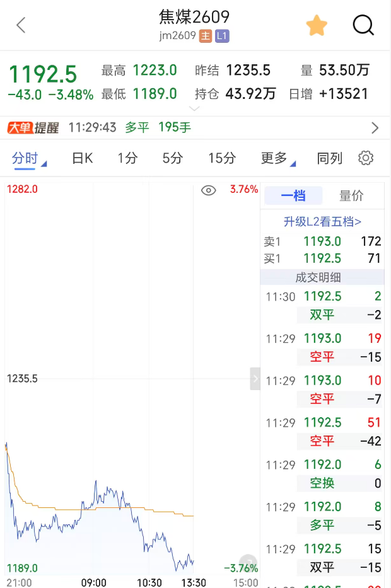Click the 日增 +13521 value
The width and height of the screenshot is (391, 588).
[x=343, y=94]
